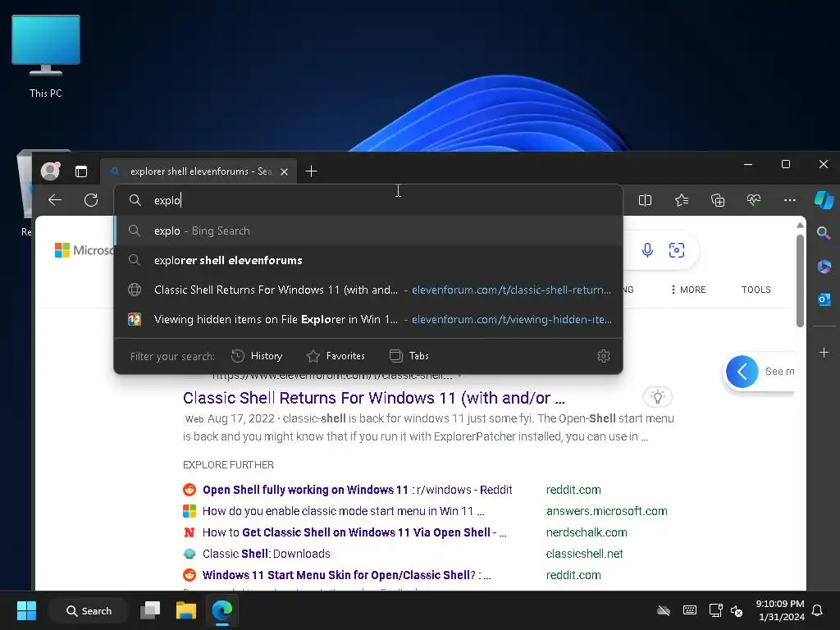Open File Explorer from the taskbar
This screenshot has width=840, height=630.
pyautogui.click(x=186, y=610)
